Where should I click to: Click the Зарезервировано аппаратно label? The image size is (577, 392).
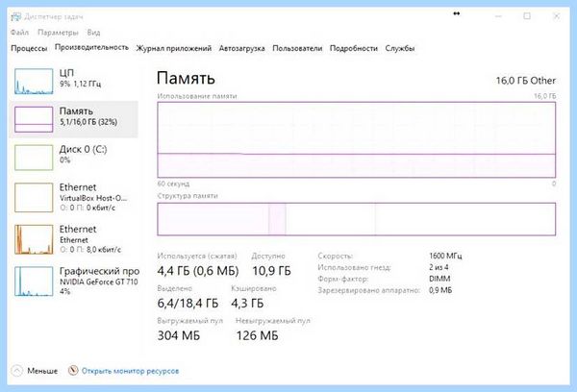click(368, 290)
